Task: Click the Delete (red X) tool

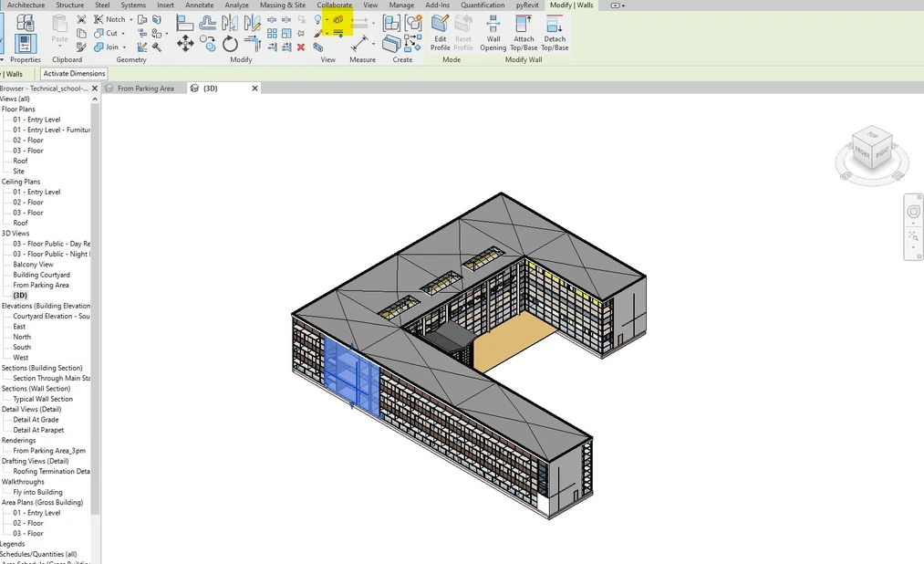Action: 301,47
